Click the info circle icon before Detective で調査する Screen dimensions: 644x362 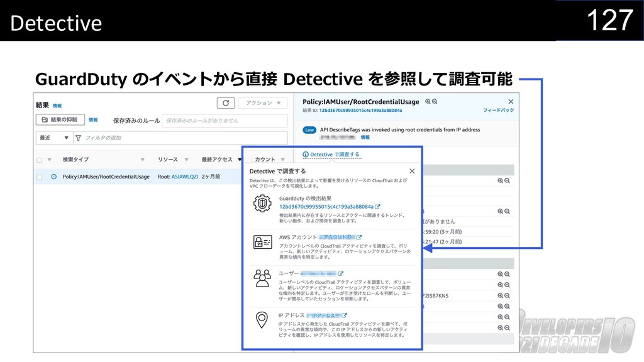[x=306, y=155]
